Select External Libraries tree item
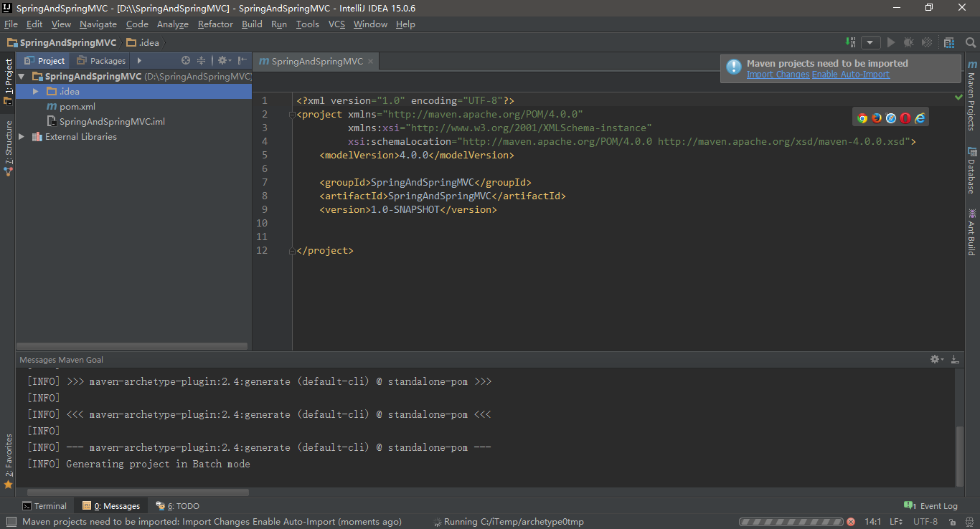Image resolution: width=980 pixels, height=529 pixels. (74, 137)
